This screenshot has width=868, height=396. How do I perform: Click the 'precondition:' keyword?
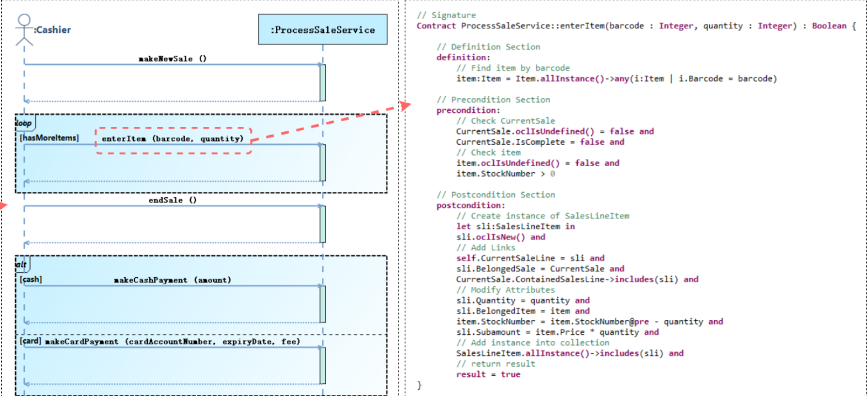(x=468, y=111)
